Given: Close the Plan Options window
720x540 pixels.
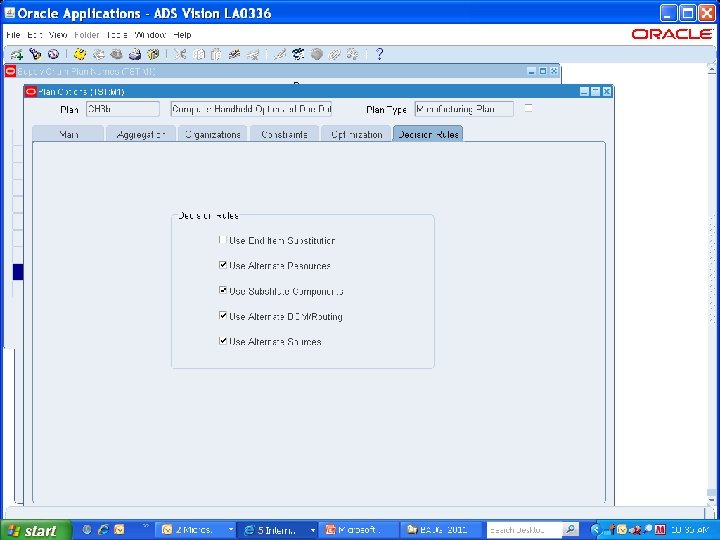Looking at the screenshot, I should (x=607, y=91).
